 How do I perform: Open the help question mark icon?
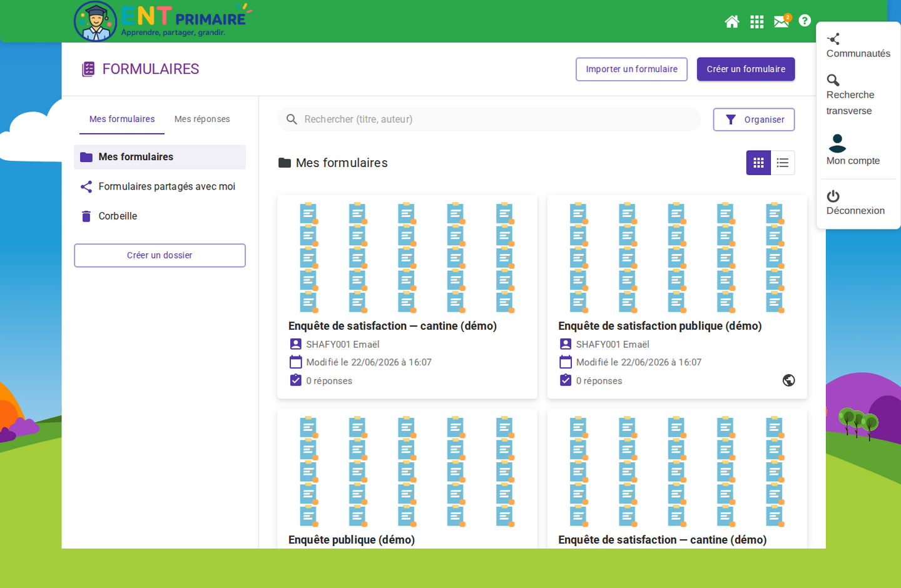(805, 21)
